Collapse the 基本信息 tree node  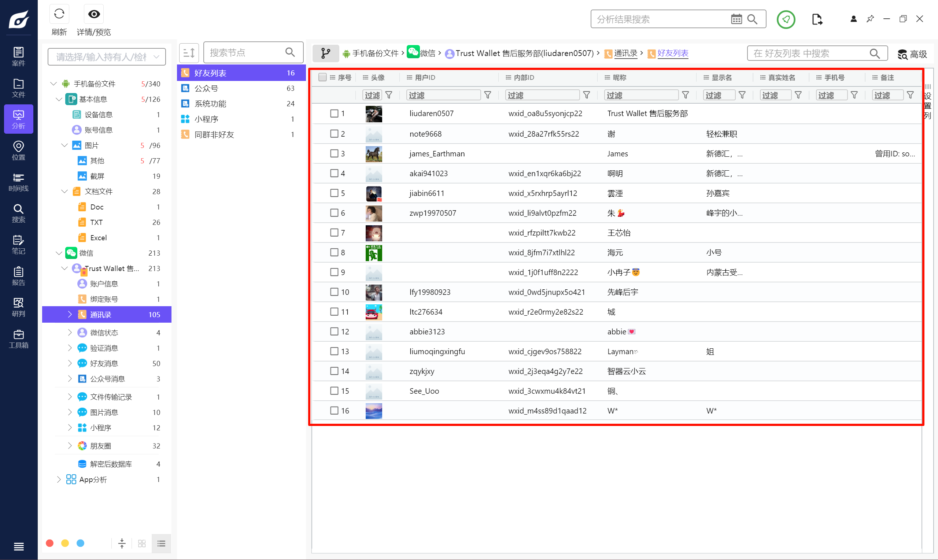pyautogui.click(x=59, y=99)
